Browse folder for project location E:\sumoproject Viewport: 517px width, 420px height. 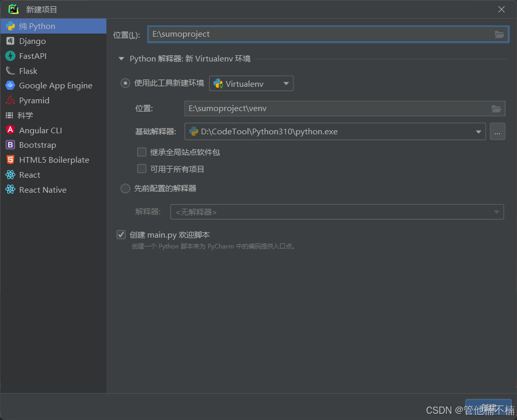[499, 34]
